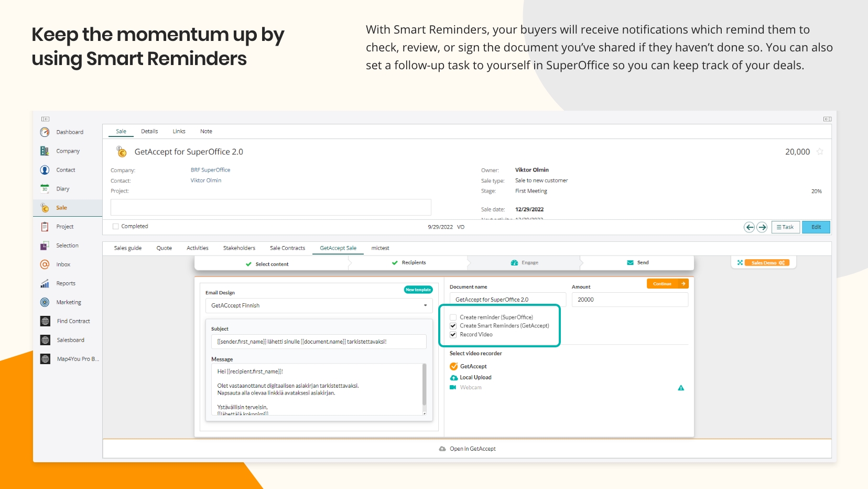The width and height of the screenshot is (868, 489).
Task: Click the New template button
Action: (x=418, y=290)
